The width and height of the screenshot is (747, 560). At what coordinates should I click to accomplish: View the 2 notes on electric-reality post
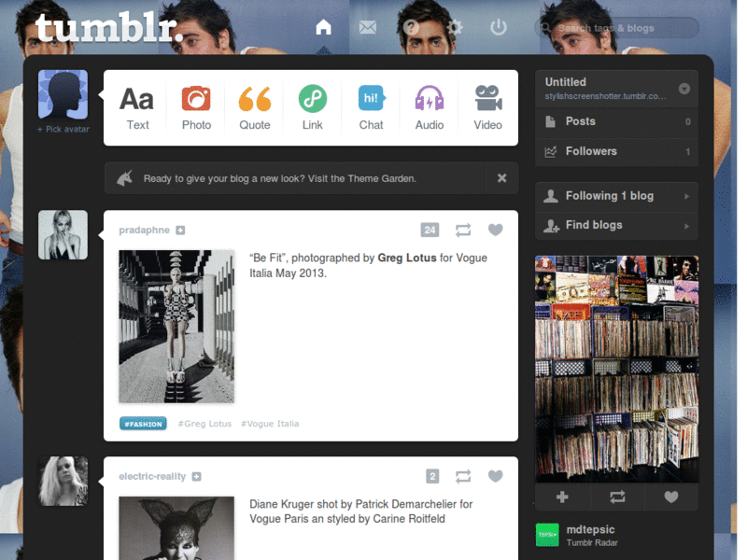(x=432, y=476)
